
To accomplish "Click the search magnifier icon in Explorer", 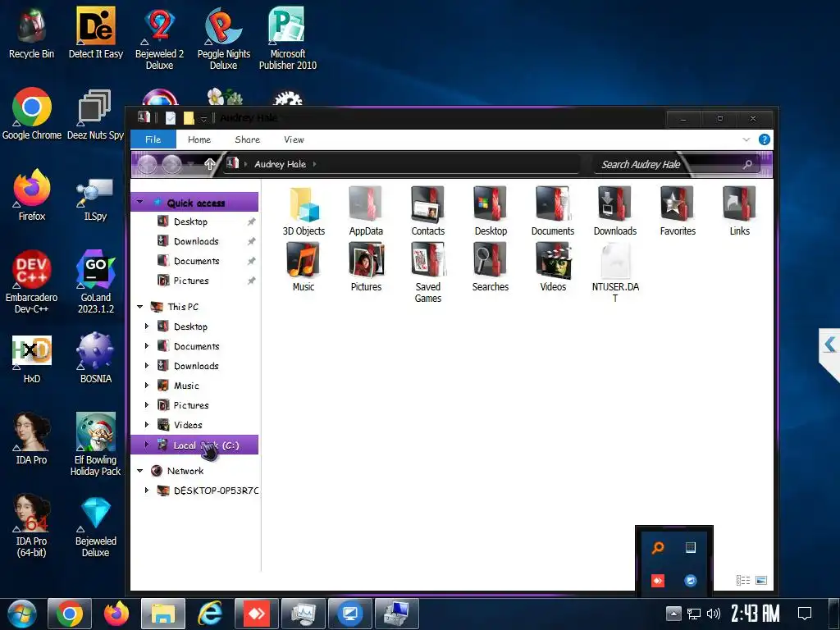I will (747, 164).
